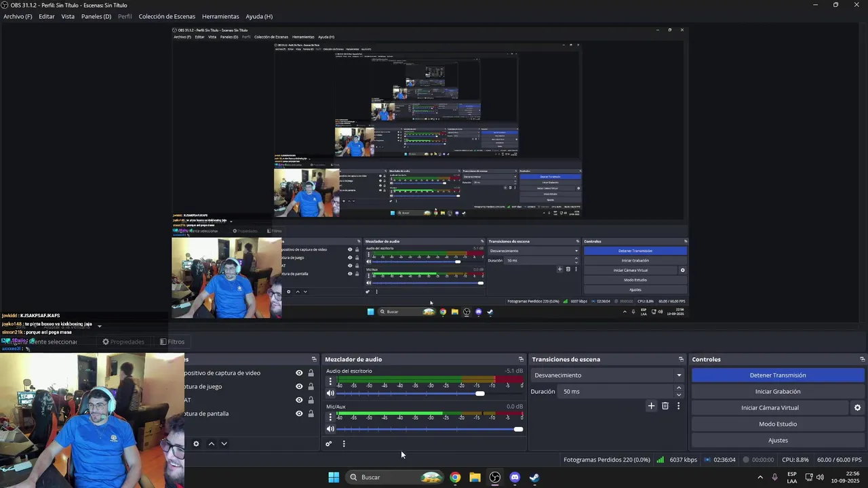Click Iniciar Grabación button
Viewport: 868px width, 488px height.
(x=778, y=391)
